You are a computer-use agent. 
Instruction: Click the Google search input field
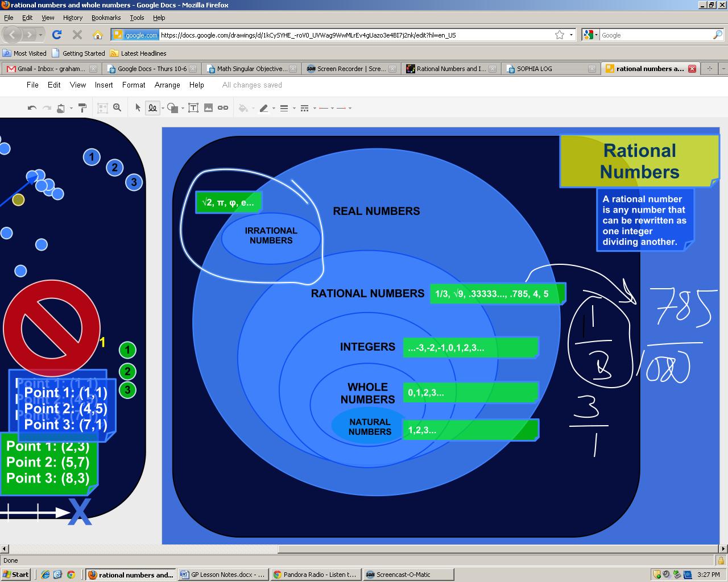pyautogui.click(x=654, y=35)
